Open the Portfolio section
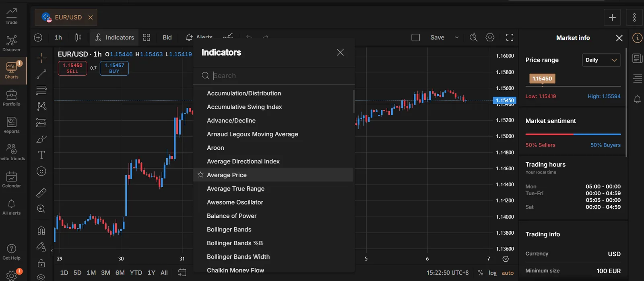Image resolution: width=644 pixels, height=281 pixels. (x=11, y=98)
